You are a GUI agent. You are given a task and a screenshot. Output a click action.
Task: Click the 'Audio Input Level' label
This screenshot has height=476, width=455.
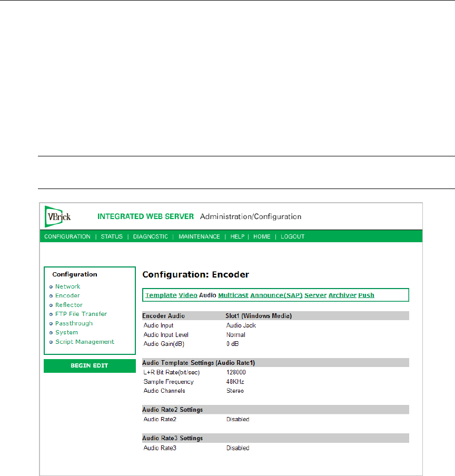[166, 335]
